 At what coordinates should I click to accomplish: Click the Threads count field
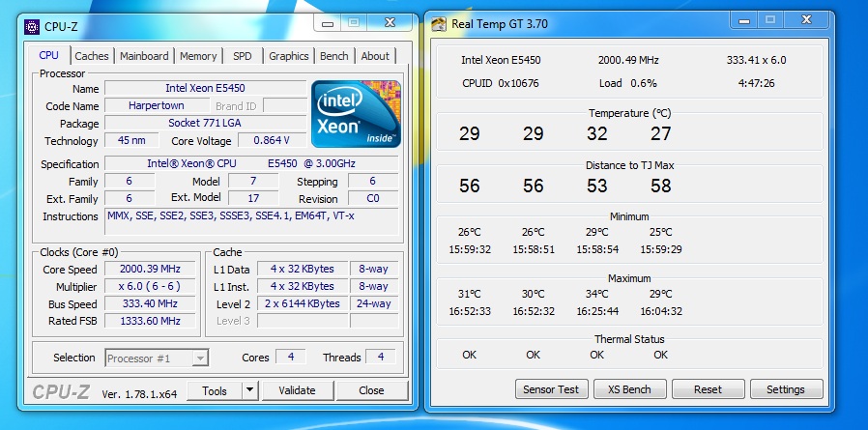381,357
